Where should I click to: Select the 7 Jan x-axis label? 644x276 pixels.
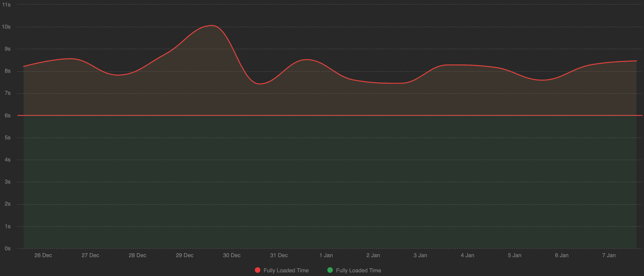pos(609,255)
